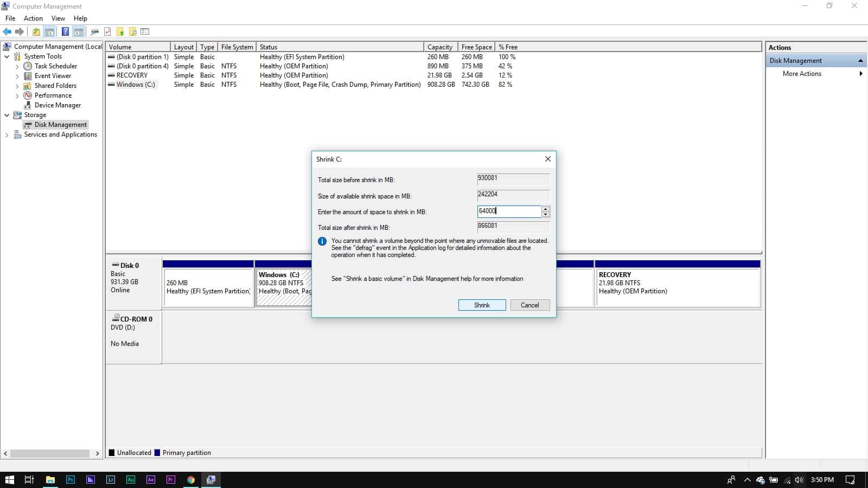Toggle the Show/Hide Console Tree toolbar icon
This screenshot has height=488, width=868.
pyautogui.click(x=49, y=31)
